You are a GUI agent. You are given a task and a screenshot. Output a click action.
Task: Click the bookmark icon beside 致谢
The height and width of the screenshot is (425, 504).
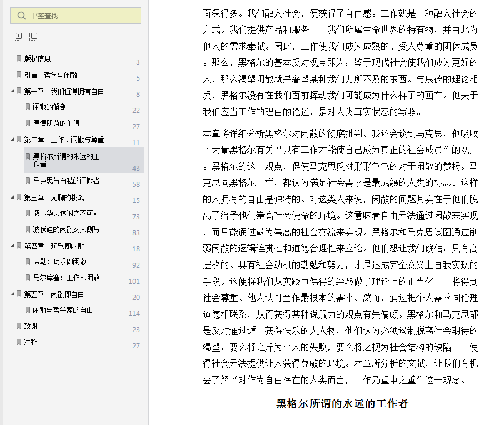pos(19,325)
